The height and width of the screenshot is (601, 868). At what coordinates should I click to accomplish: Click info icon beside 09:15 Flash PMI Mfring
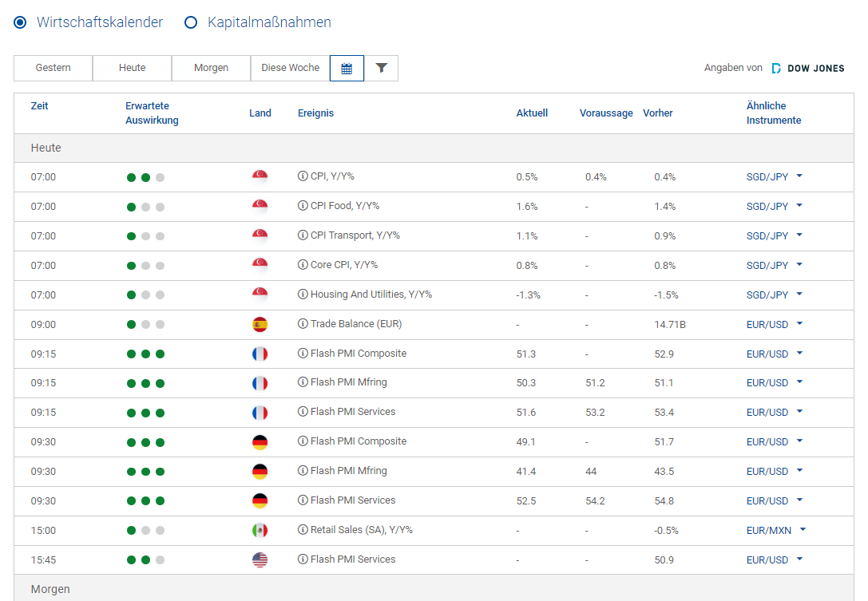(x=303, y=382)
